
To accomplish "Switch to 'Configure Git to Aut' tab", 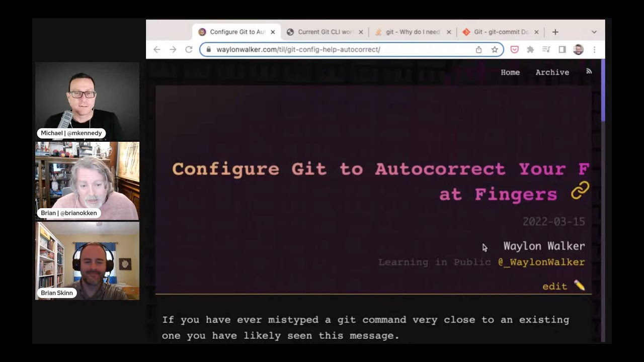I will point(237,32).
